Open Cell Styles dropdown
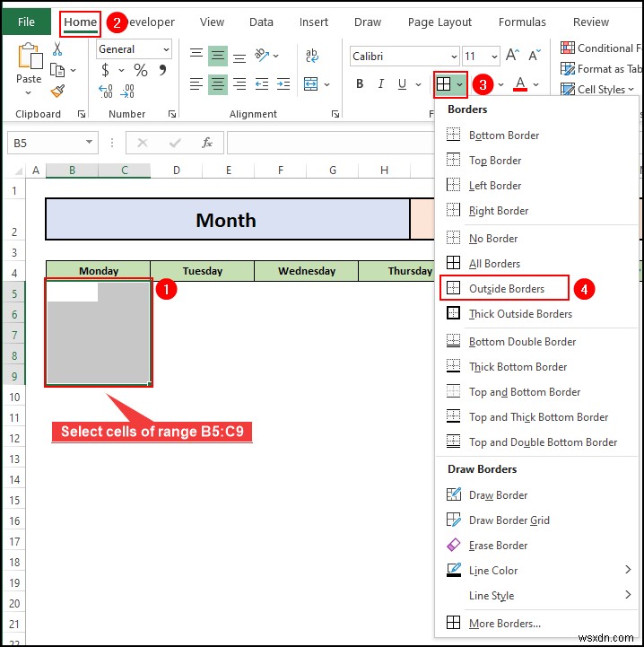Screen dimensions: 644x647 [x=597, y=90]
